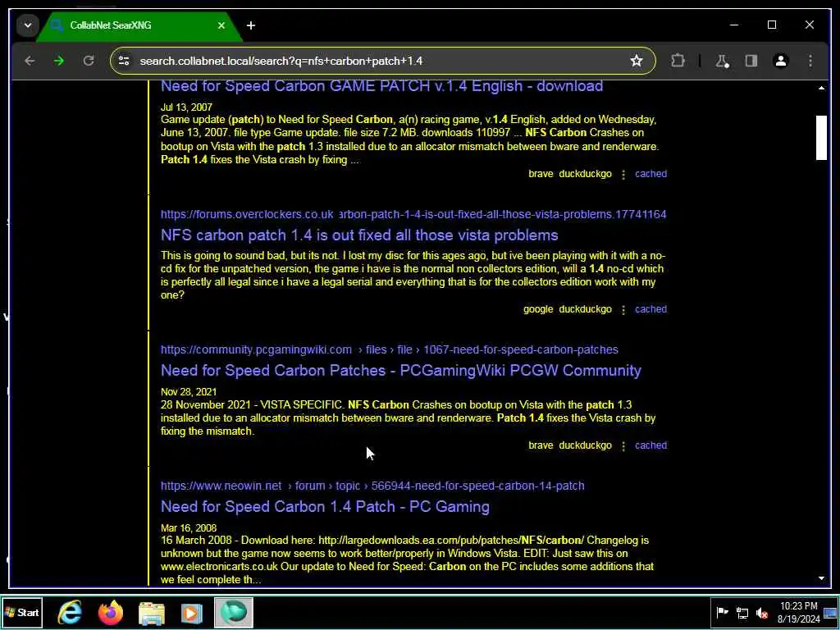Viewport: 840px width, 630px height.
Task: Open PCGamingWiki PCGW Community patches result
Action: pyautogui.click(x=400, y=371)
